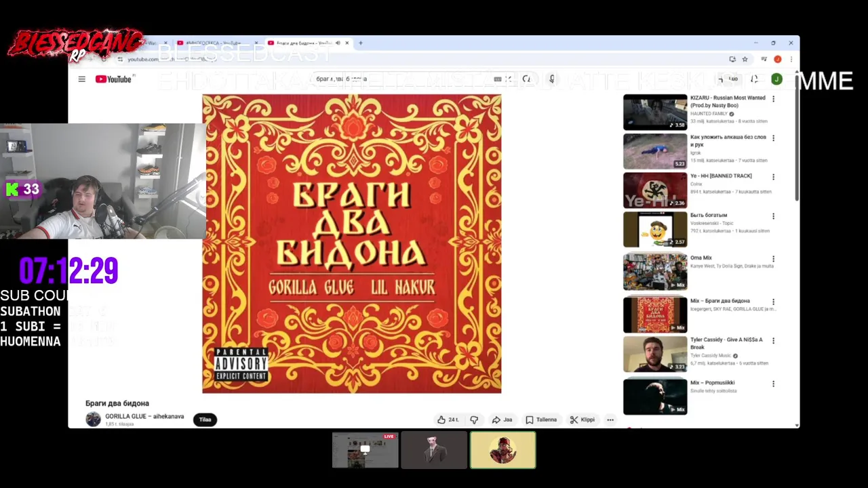Open the Chrome profile J icon

pyautogui.click(x=778, y=59)
